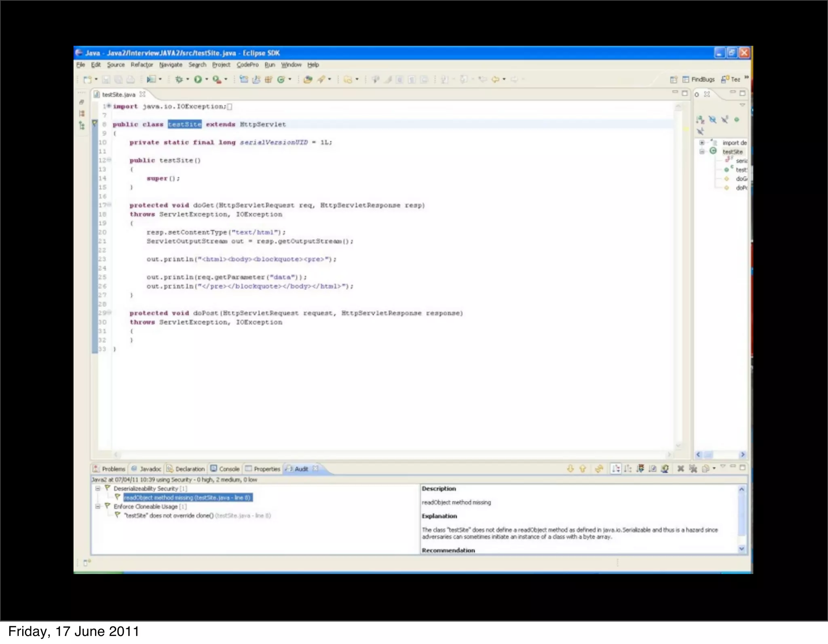Collapse the Deserializeability Security tree node
The height and width of the screenshot is (644, 828).
[x=97, y=488]
